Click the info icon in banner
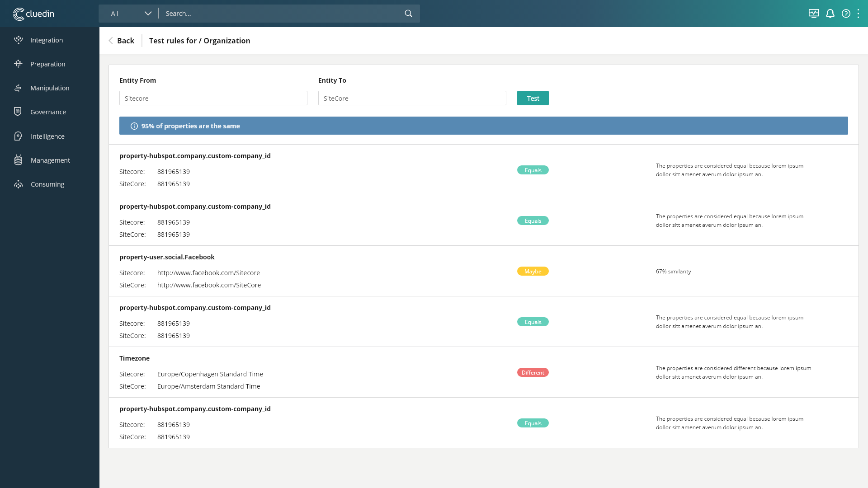This screenshot has height=488, width=868. click(x=134, y=126)
